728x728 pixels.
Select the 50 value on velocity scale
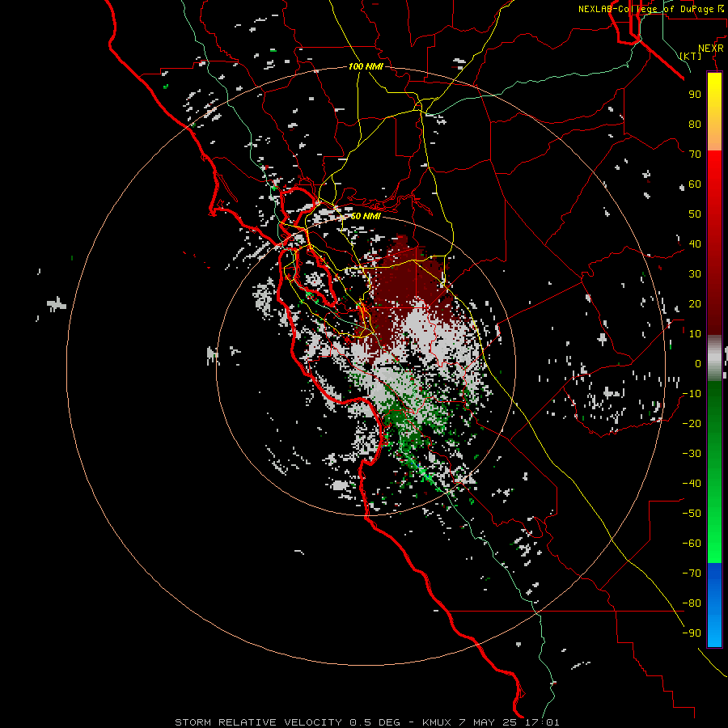695,214
